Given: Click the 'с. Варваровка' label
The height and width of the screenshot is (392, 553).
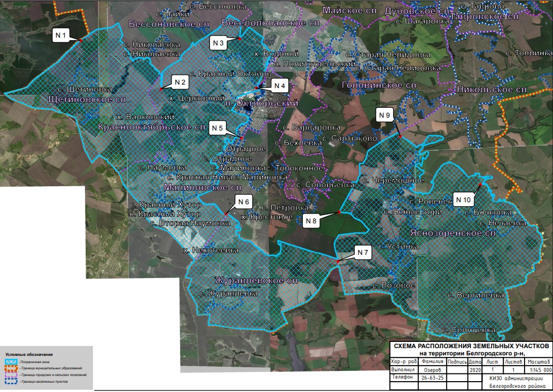Looking at the screenshot, I should tap(312, 127).
